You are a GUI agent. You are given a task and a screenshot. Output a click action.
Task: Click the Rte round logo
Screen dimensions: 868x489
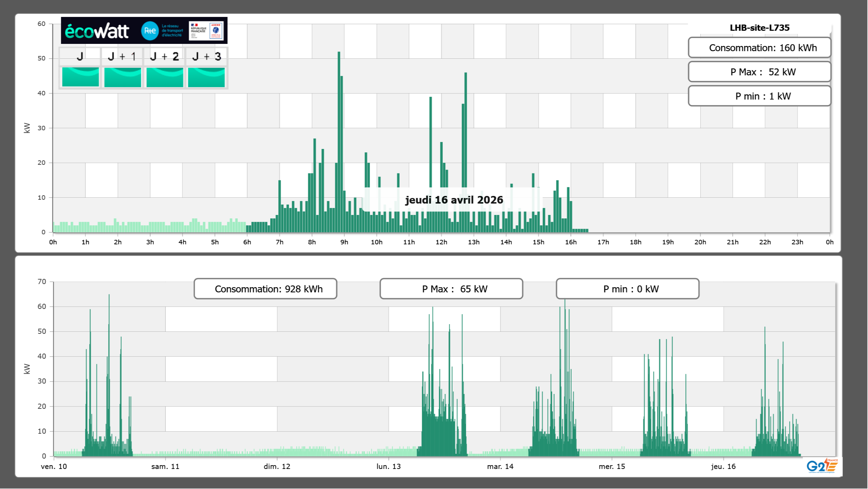click(x=150, y=31)
